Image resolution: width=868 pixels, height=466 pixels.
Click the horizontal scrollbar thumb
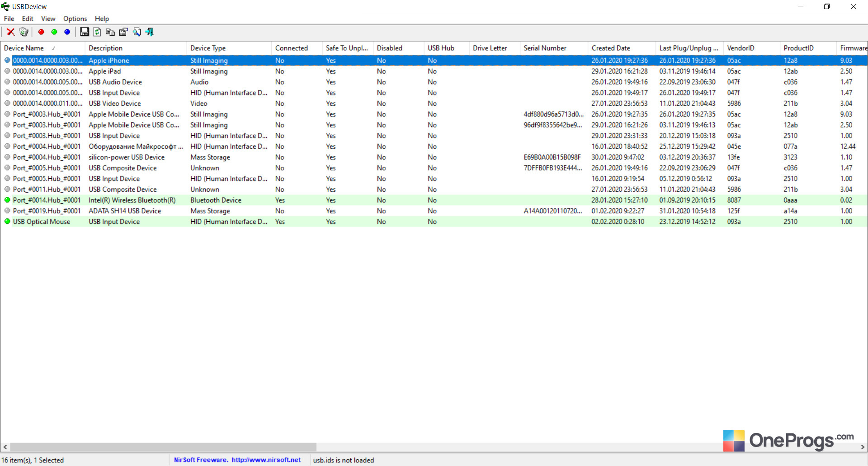coord(163,447)
